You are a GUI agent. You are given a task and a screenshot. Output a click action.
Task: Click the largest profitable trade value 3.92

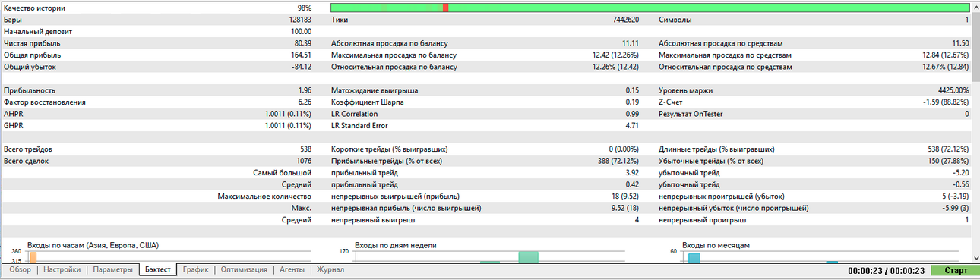[631, 173]
